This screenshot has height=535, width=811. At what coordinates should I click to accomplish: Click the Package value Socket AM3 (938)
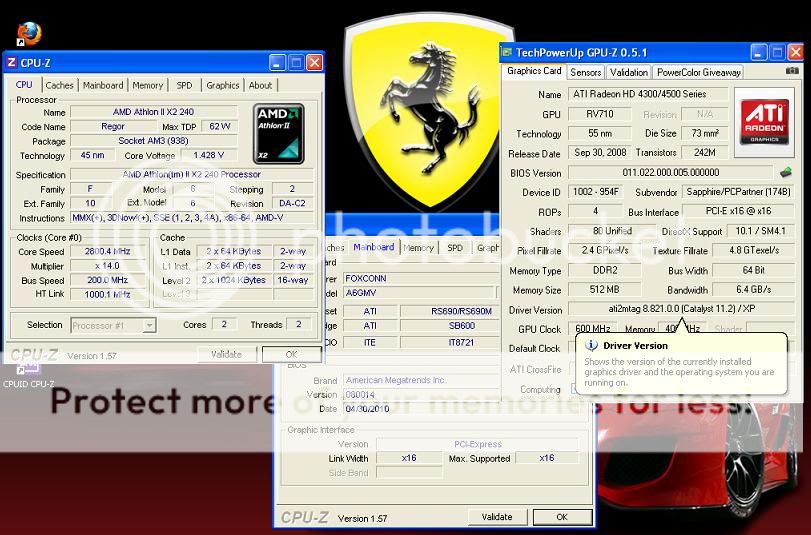coord(154,141)
